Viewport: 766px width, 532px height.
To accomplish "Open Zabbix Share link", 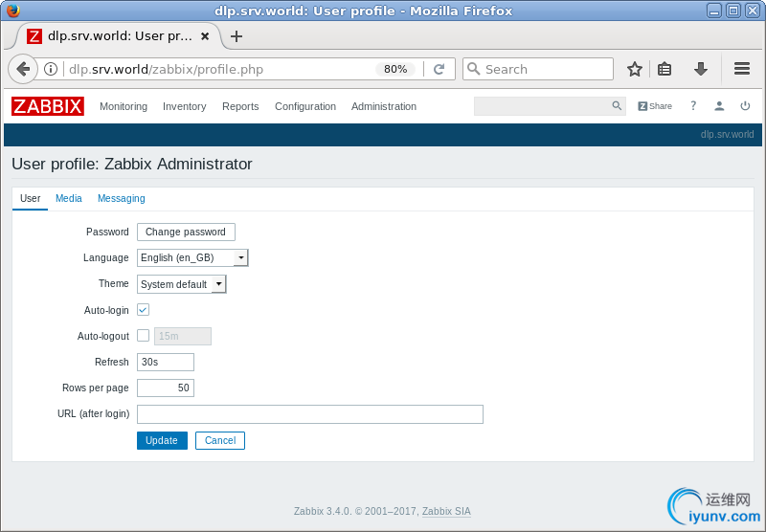I will [655, 106].
